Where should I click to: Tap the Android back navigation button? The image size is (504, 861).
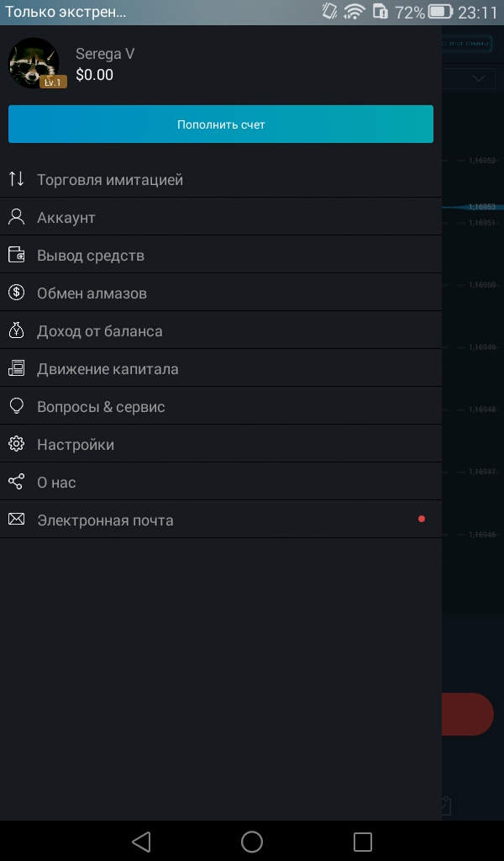(x=141, y=841)
